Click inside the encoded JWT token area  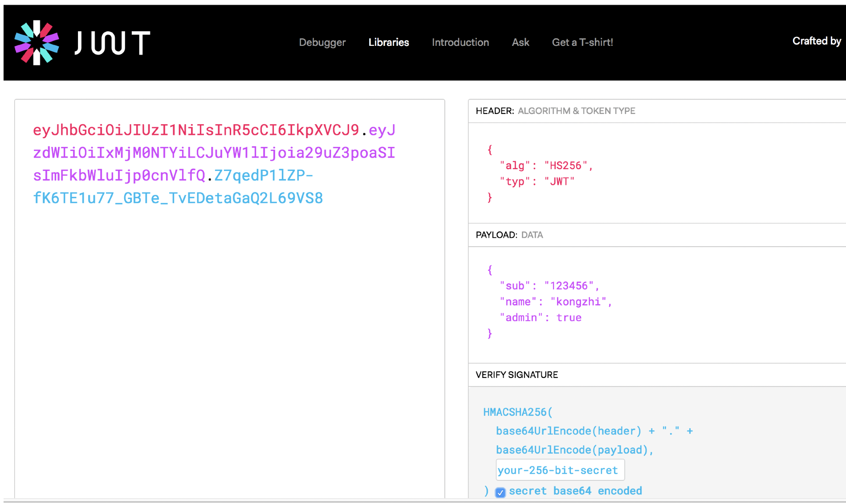(x=223, y=267)
